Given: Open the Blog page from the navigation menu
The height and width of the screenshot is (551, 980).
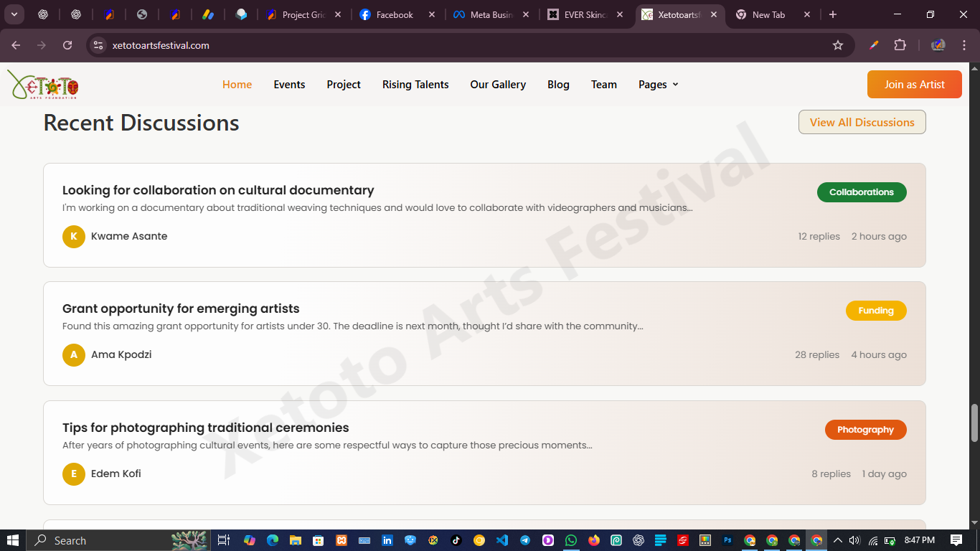Looking at the screenshot, I should [x=558, y=84].
